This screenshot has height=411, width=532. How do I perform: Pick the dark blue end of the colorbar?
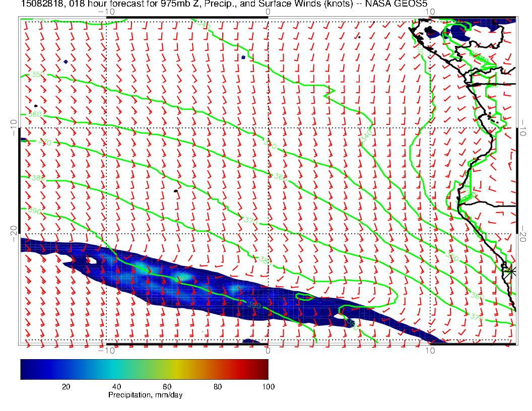pyautogui.click(x=26, y=369)
